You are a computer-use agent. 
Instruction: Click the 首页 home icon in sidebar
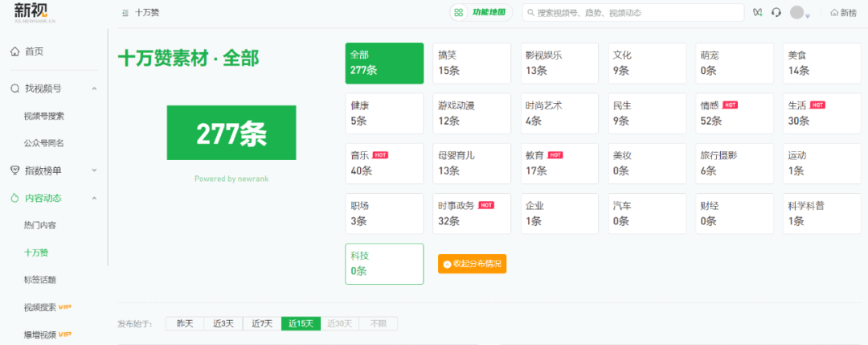(14, 51)
